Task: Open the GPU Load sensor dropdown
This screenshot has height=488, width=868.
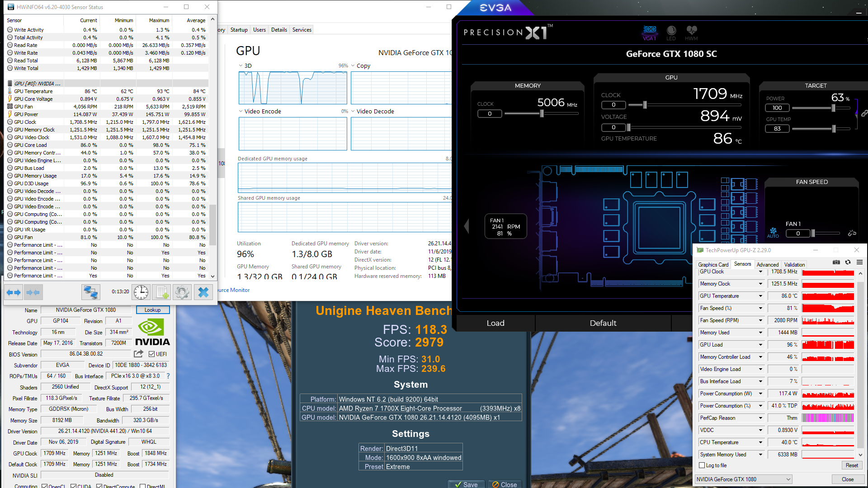Action: pyautogui.click(x=760, y=345)
